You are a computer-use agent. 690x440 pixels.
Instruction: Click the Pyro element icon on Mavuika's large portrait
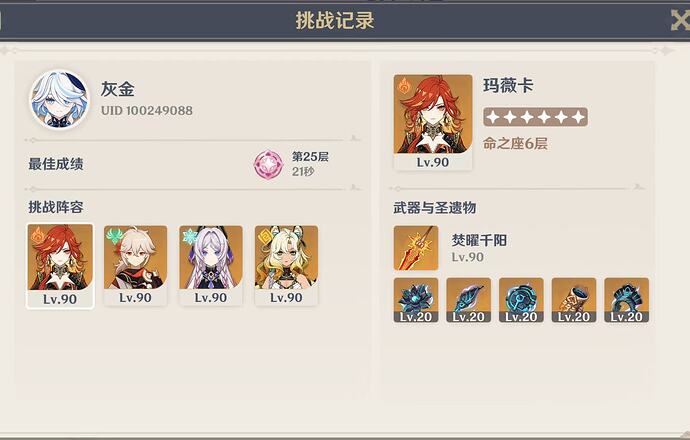[x=404, y=85]
